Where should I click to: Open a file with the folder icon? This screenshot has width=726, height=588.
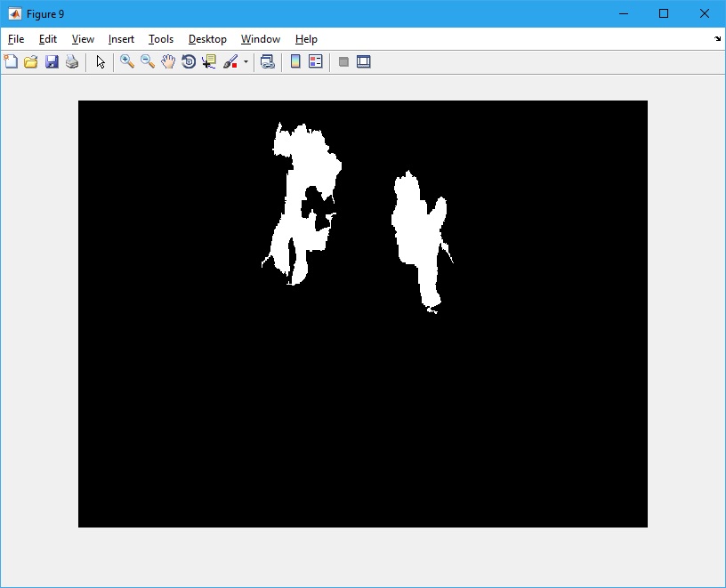tap(31, 62)
